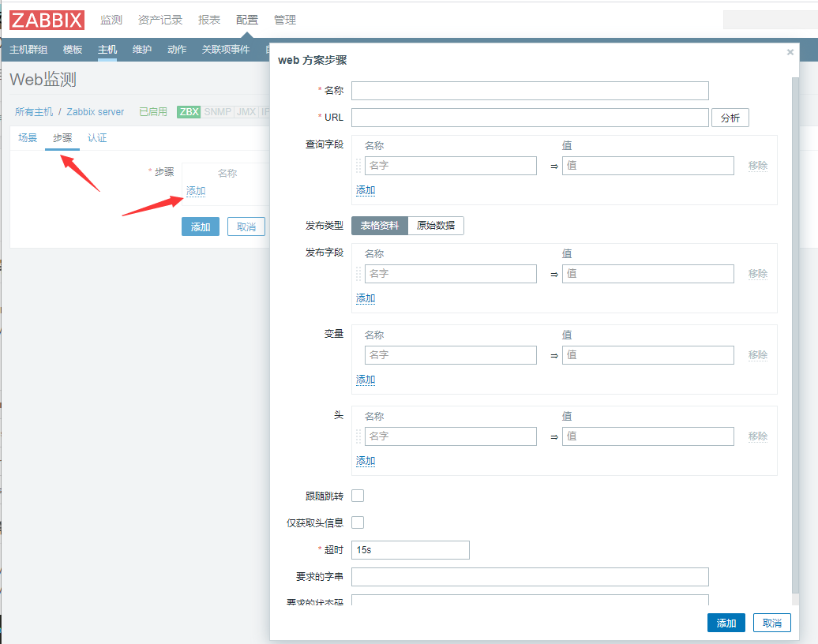Open the 报表 top menu
Viewport: 818px width, 644px height.
pyautogui.click(x=209, y=20)
